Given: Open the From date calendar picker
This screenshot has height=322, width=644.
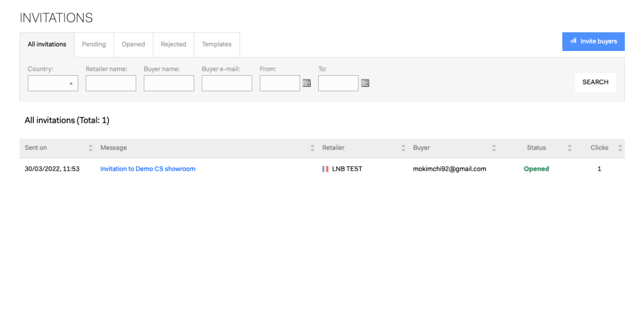Looking at the screenshot, I should click(307, 83).
